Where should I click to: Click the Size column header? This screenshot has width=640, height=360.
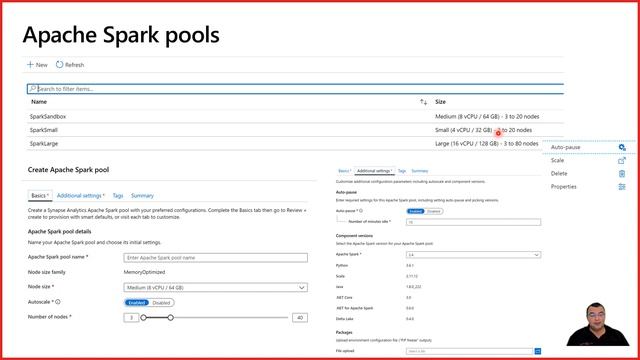click(440, 102)
